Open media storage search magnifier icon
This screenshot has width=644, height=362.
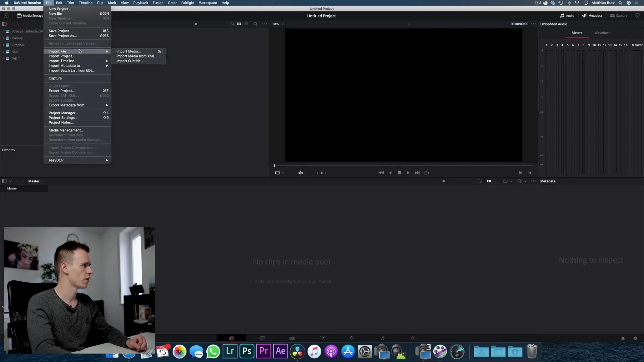point(255,24)
